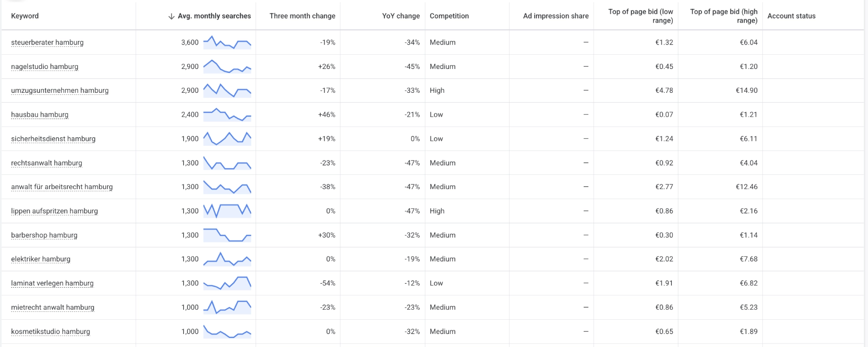
Task: Open the hausbau hamburg search trend sparkline
Action: (x=227, y=115)
